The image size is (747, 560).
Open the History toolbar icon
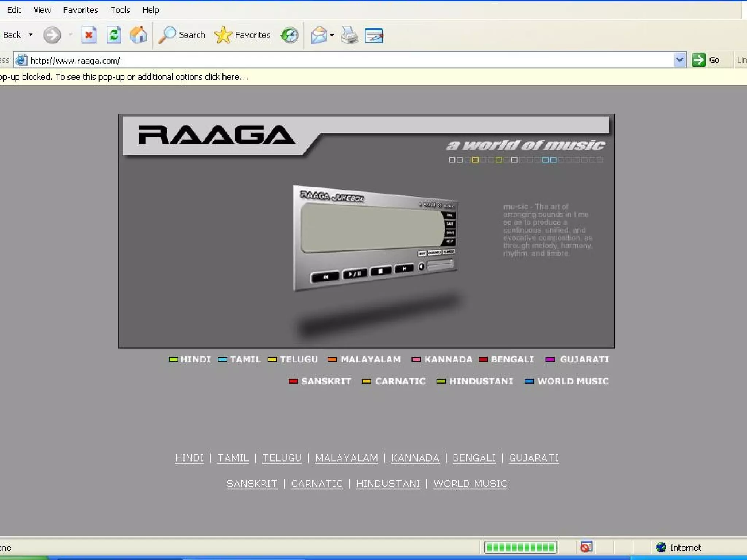tap(289, 35)
